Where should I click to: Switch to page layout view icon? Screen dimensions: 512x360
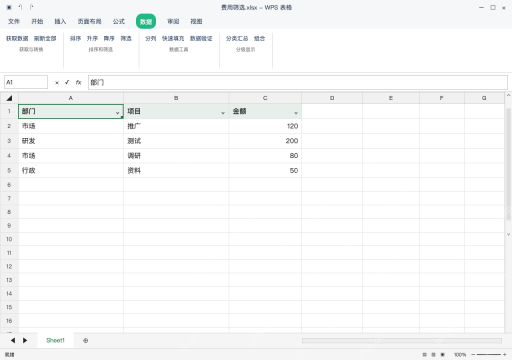point(433,355)
